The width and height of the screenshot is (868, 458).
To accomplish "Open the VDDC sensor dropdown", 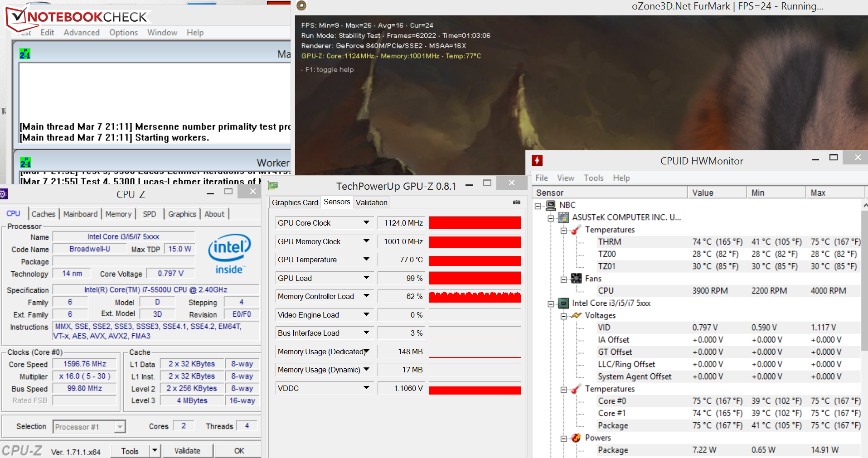I will point(366,388).
